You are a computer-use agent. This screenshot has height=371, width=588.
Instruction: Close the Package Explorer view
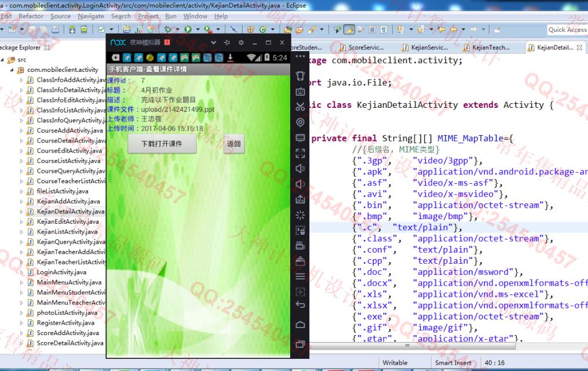[47, 48]
